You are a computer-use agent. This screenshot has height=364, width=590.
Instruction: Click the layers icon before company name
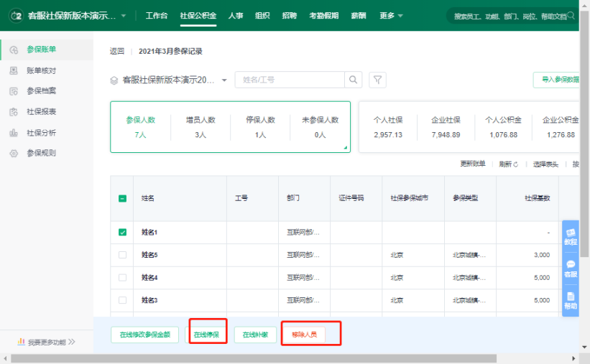tap(114, 80)
